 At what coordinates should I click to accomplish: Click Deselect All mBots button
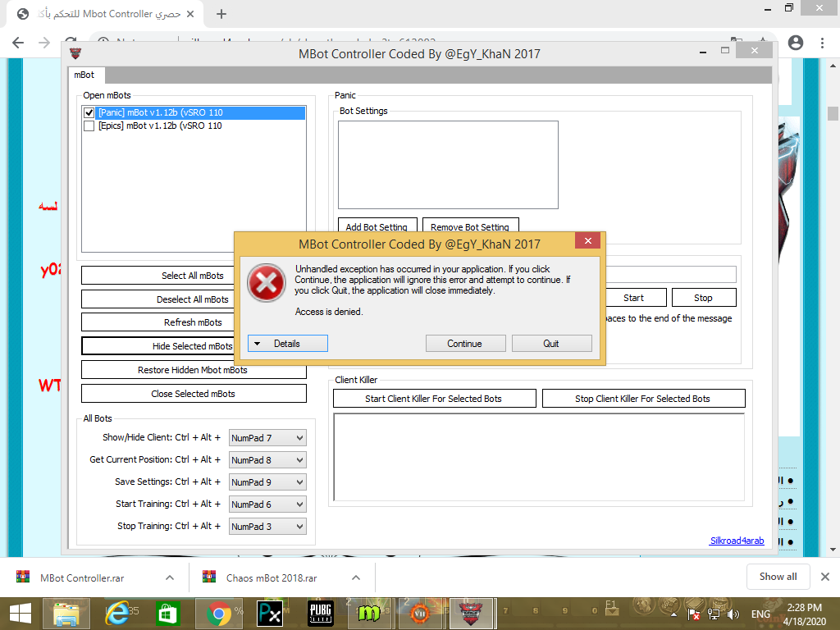pyautogui.click(x=158, y=299)
